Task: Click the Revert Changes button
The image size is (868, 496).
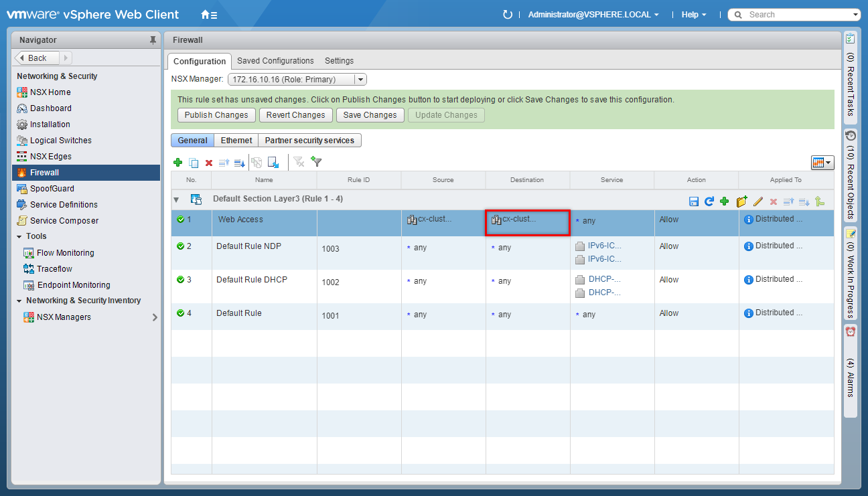Action: click(295, 115)
